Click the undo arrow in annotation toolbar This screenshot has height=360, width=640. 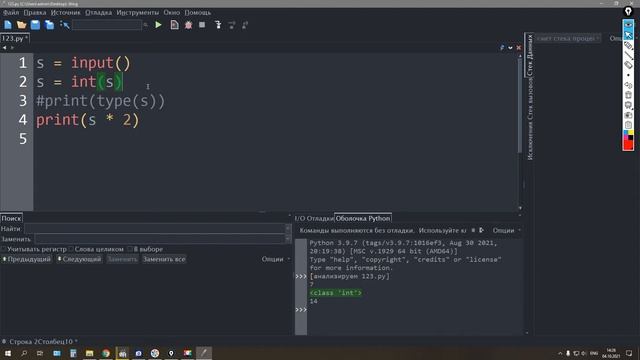[628, 85]
